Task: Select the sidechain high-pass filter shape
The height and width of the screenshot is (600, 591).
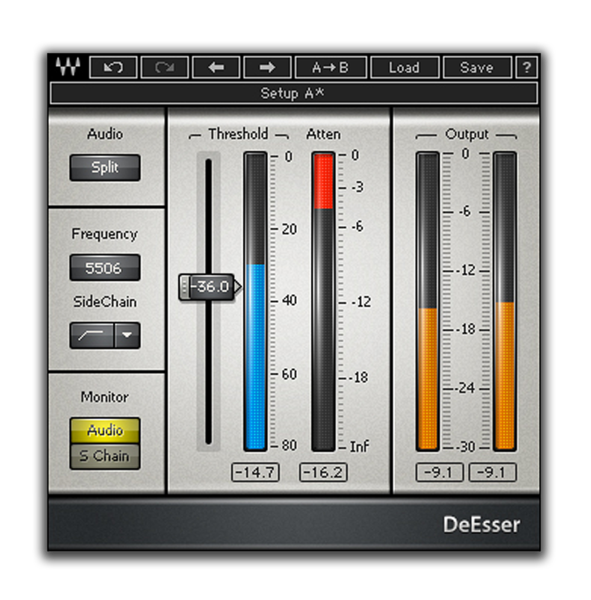Action: tap(91, 335)
